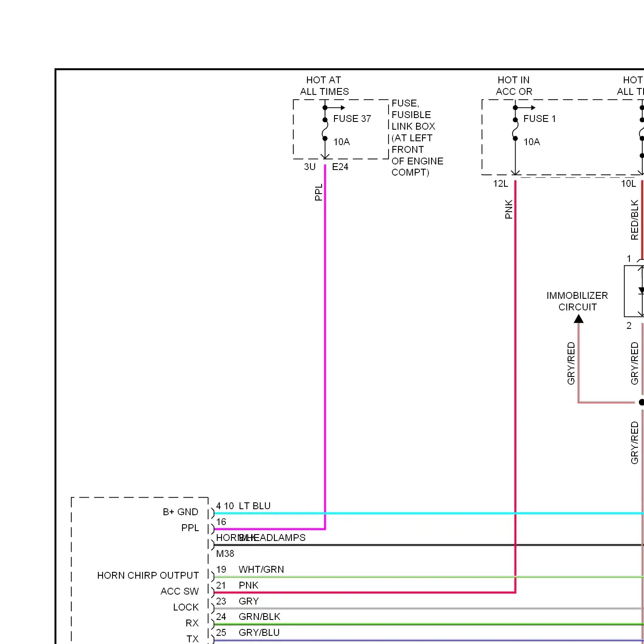Click the WHT/GRN wire label
This screenshot has width=644, height=644.
(261, 569)
